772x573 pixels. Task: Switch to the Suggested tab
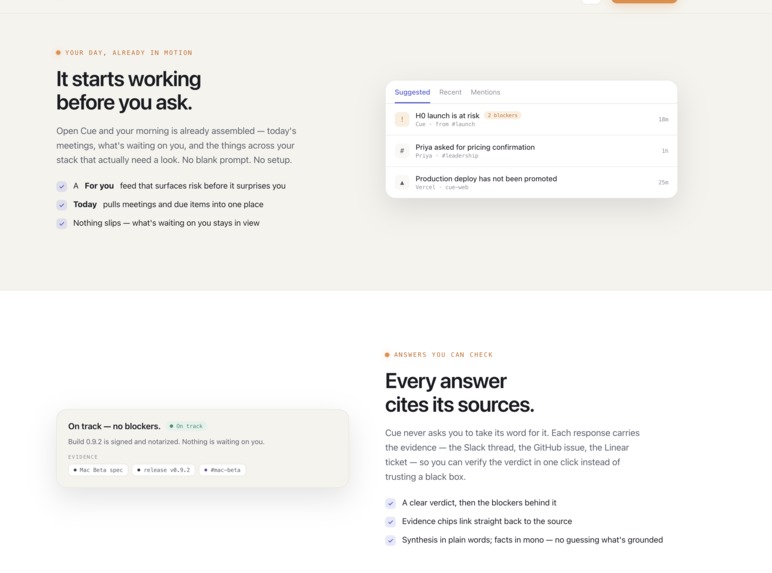[412, 92]
